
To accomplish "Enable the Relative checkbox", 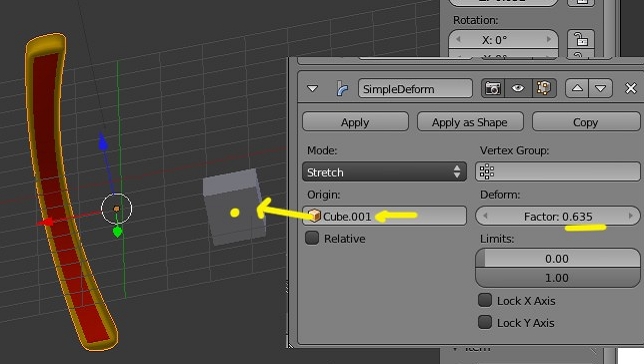I will point(312,238).
